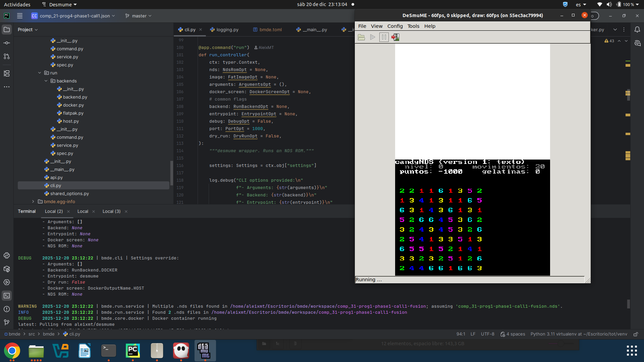Open the Pull Requests tool window icon
Image resolution: width=644 pixels, height=362 pixels.
click(7, 56)
